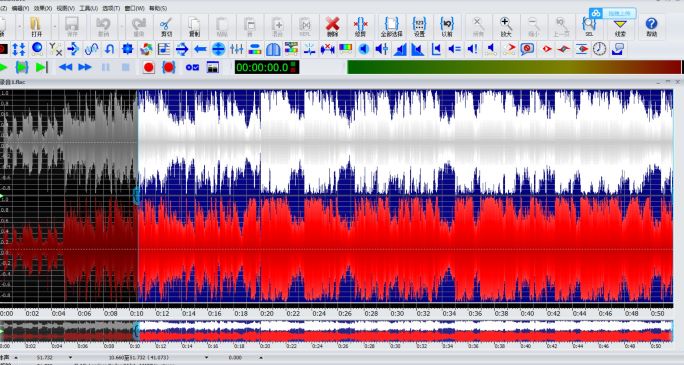The width and height of the screenshot is (684, 365).
Task: Open the selection range dropdown in status bar
Action: point(206,358)
